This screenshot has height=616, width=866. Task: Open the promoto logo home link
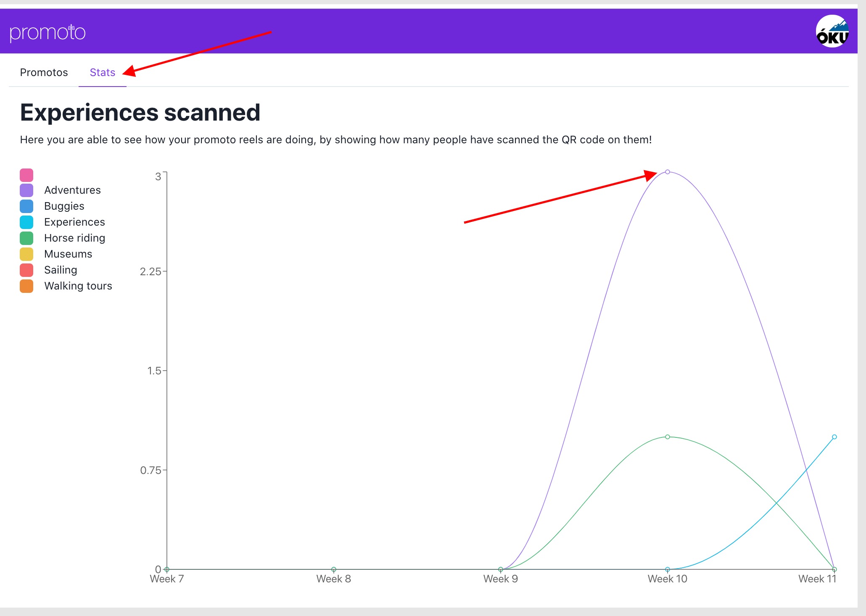tap(48, 32)
